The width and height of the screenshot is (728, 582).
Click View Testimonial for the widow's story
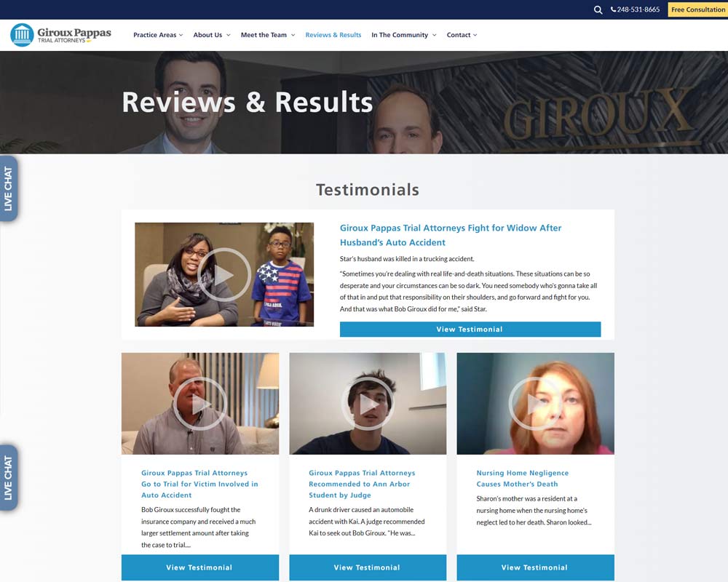coord(470,329)
